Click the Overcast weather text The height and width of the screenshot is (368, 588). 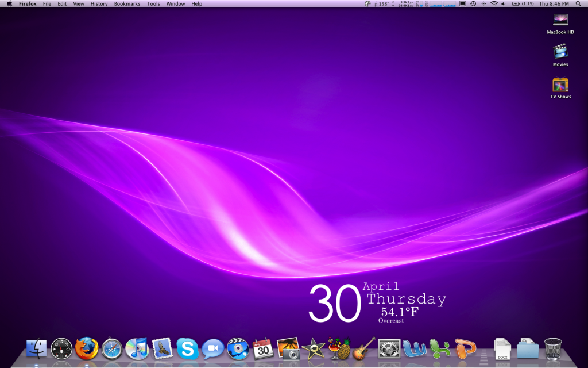coord(391,321)
